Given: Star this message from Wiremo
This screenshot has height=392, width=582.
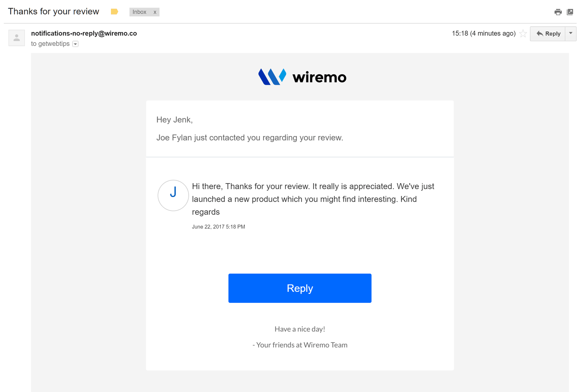Looking at the screenshot, I should tap(523, 34).
